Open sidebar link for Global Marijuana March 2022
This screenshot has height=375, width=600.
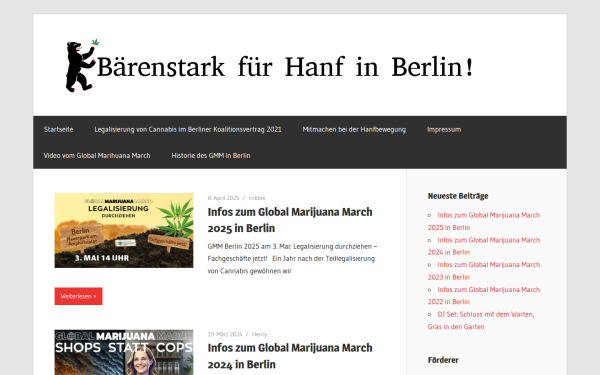tap(484, 295)
